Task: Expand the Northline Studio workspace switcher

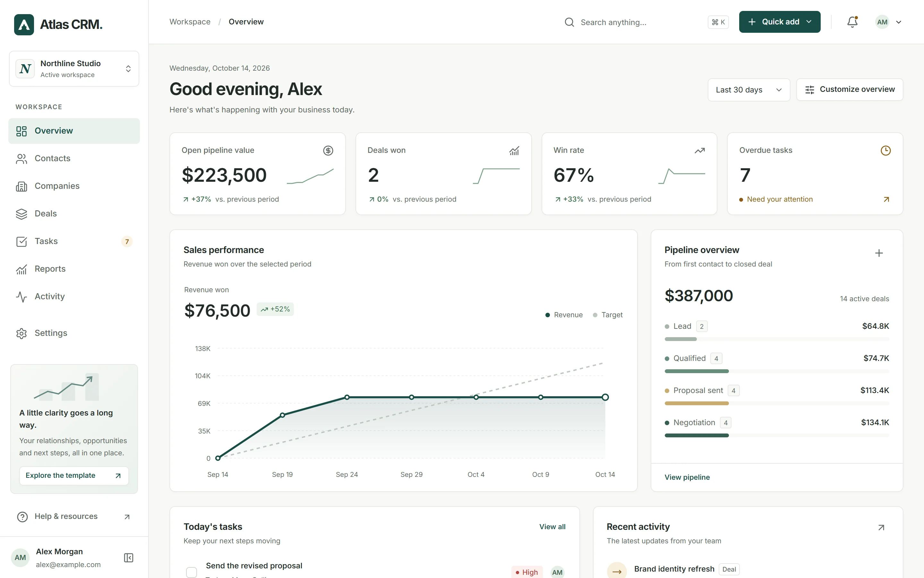Action: click(x=74, y=69)
